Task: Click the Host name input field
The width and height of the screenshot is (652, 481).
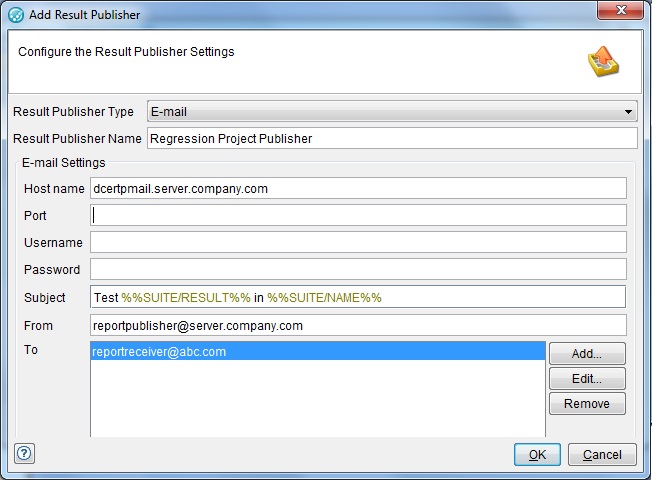Action: 358,188
